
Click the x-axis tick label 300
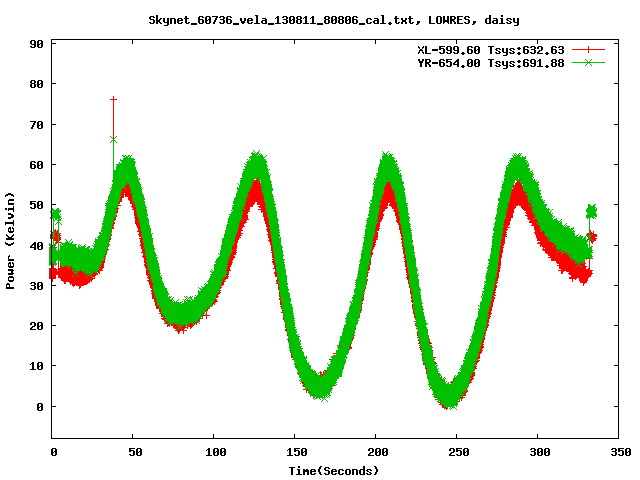(x=540, y=452)
